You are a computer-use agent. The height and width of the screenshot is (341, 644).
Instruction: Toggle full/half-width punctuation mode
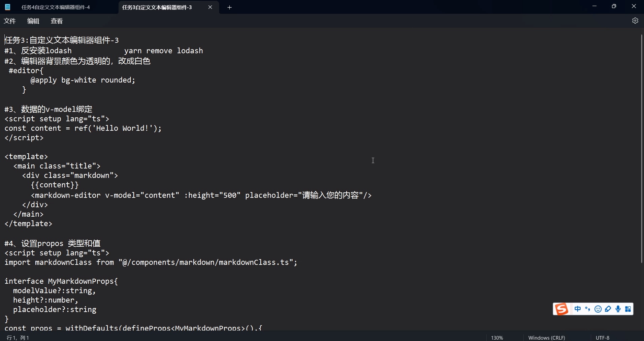coord(588,309)
